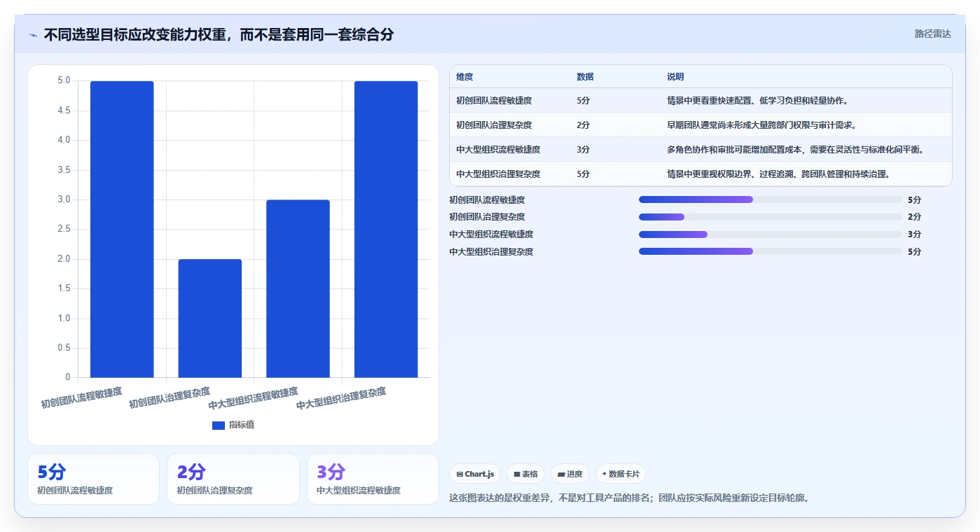980x532 pixels.
Task: Open the 2分 初创团队治理复杂度 data card
Action: pyautogui.click(x=233, y=479)
